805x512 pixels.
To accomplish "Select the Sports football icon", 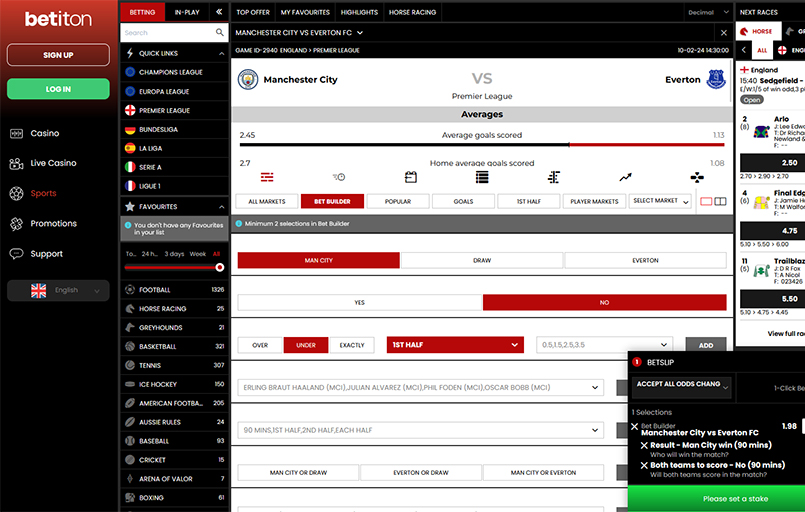I will [x=16, y=194].
